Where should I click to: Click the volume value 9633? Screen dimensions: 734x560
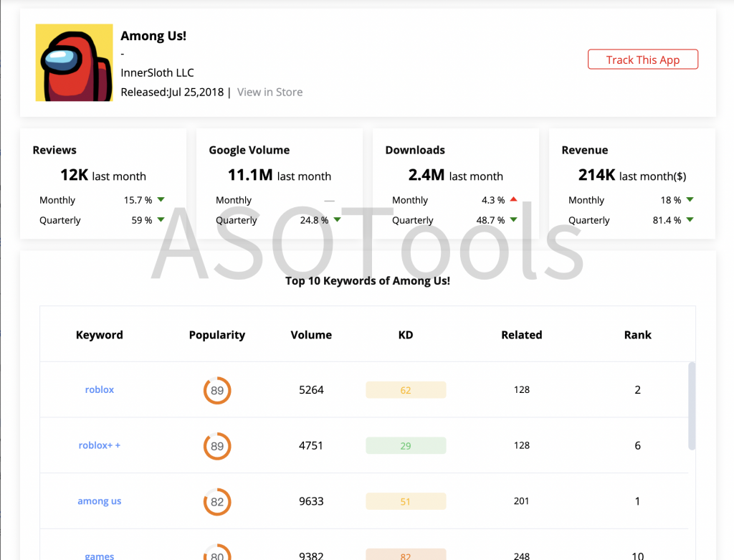tap(311, 501)
